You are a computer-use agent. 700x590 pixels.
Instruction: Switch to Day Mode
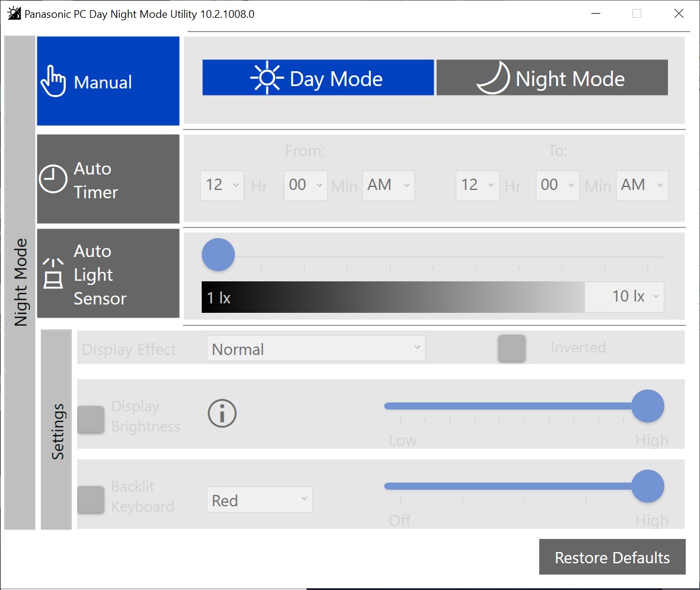tap(318, 78)
